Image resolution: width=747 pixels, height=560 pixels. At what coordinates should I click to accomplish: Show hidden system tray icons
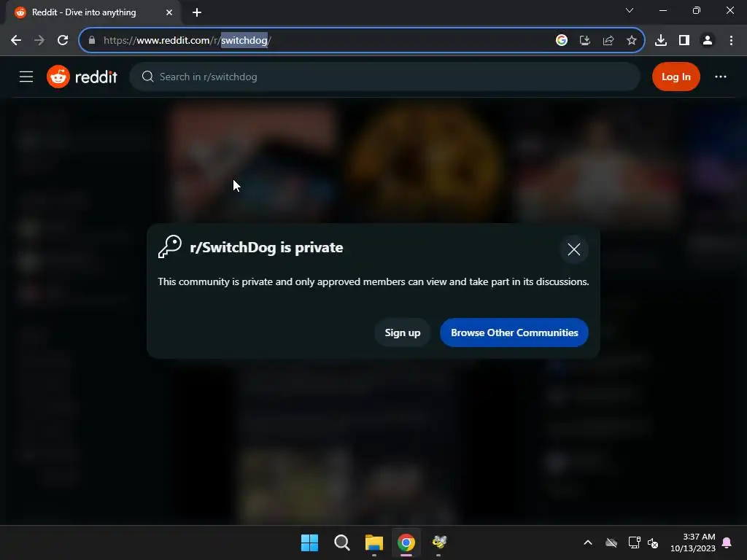pos(588,542)
